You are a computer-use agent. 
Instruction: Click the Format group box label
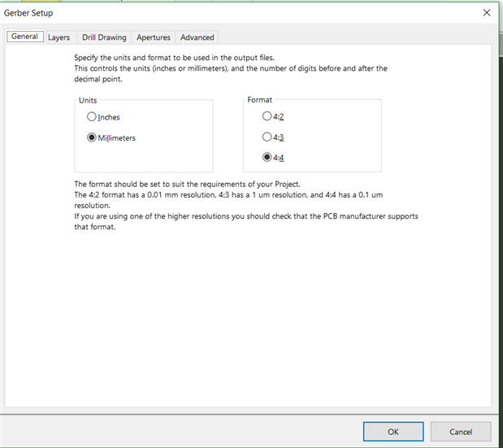(260, 100)
